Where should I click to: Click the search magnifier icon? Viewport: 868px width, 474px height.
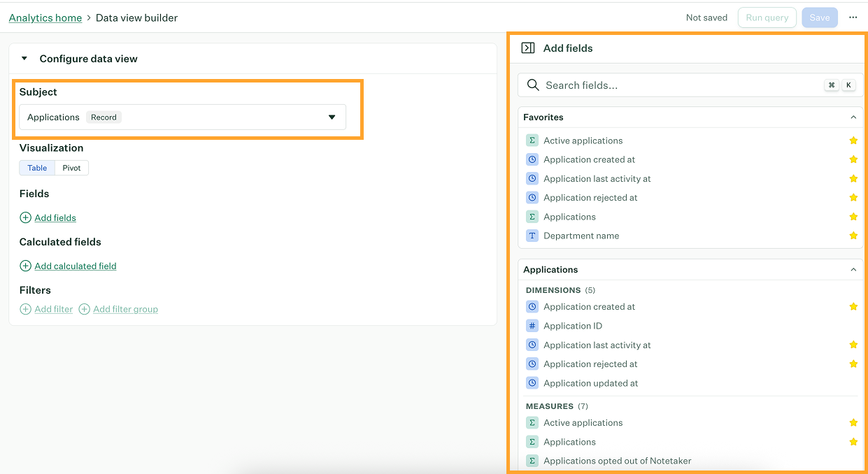pyautogui.click(x=533, y=85)
